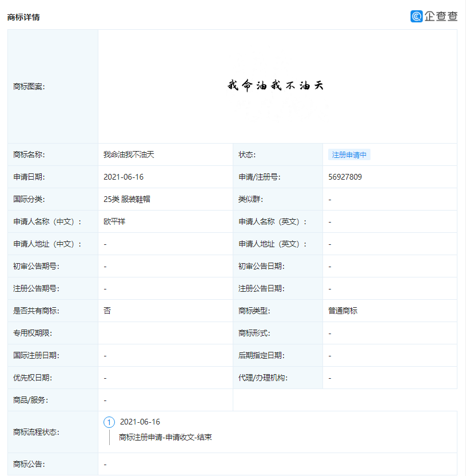Select the trademark name 我命油我不油天 text

[x=129, y=155]
